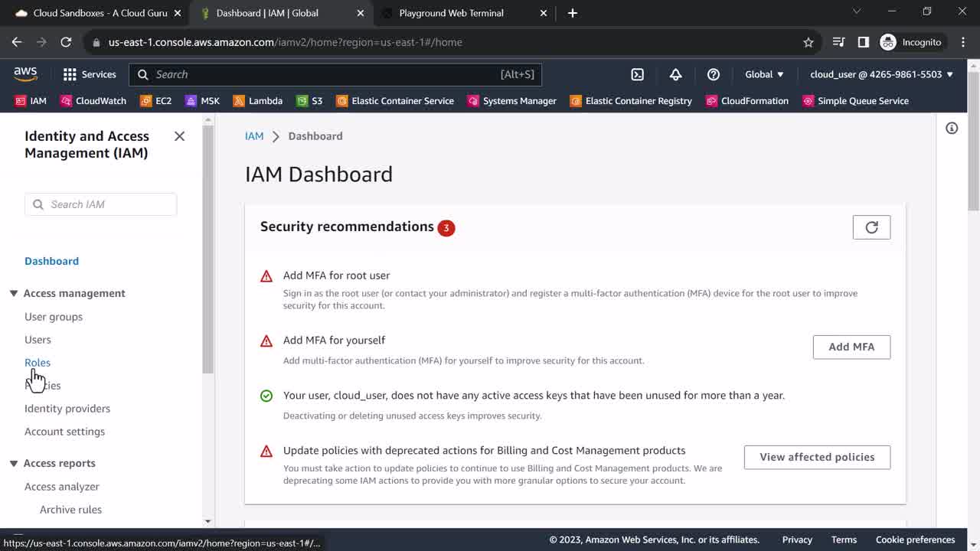Open Elastic Container Registry shortcut
The image size is (980, 551).
(x=631, y=101)
